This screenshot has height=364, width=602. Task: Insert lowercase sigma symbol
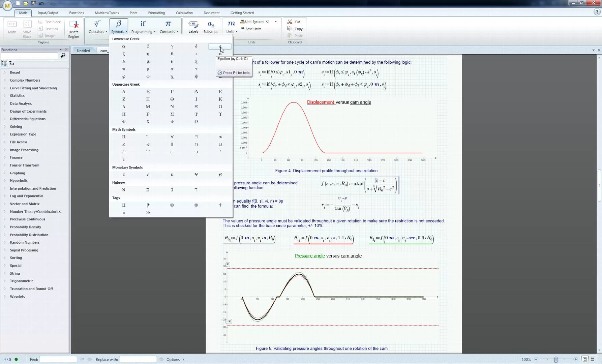coord(172,69)
